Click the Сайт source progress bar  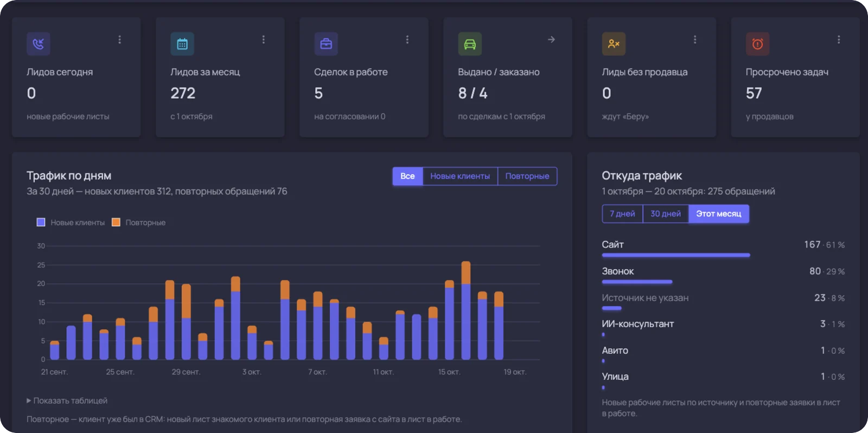coord(676,255)
